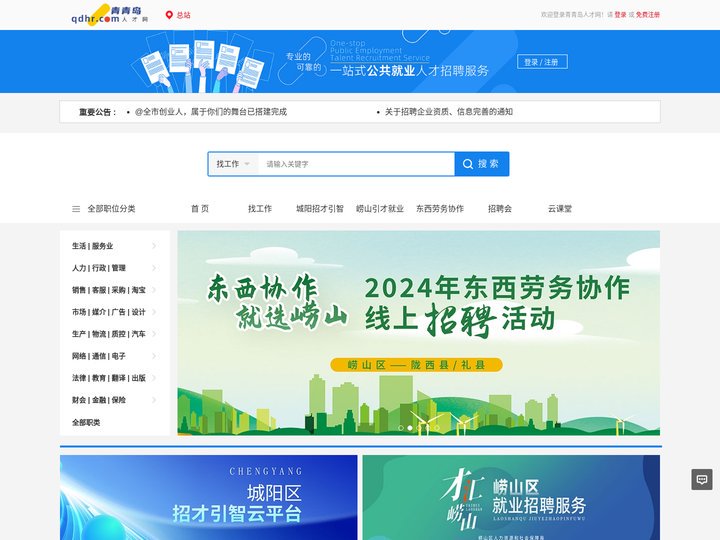
Task: Open the 2024年东西劳务协作 carousel banner
Action: [x=419, y=333]
